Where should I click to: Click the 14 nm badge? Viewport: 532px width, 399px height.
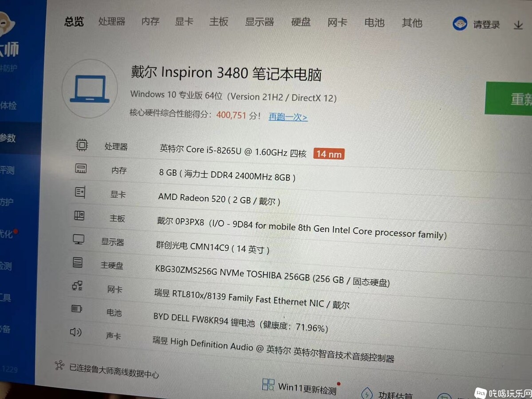(x=329, y=154)
